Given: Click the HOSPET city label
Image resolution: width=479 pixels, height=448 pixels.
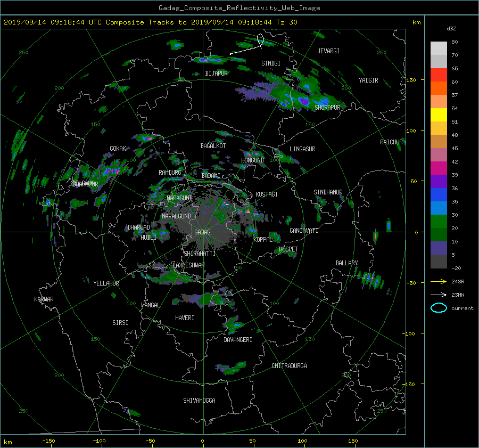Looking at the screenshot, I should 288,249.
